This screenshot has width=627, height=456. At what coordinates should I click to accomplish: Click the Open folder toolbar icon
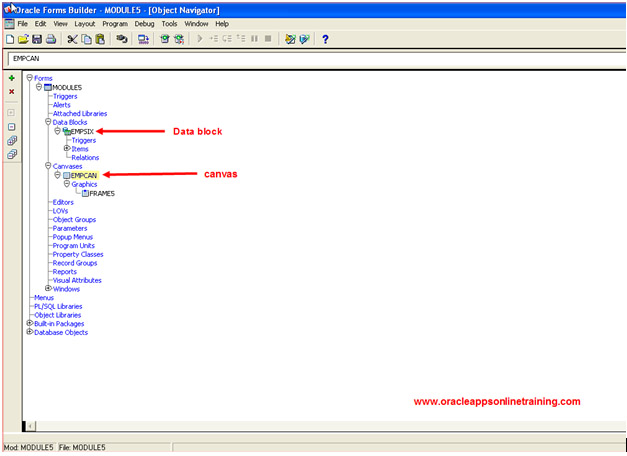point(22,39)
